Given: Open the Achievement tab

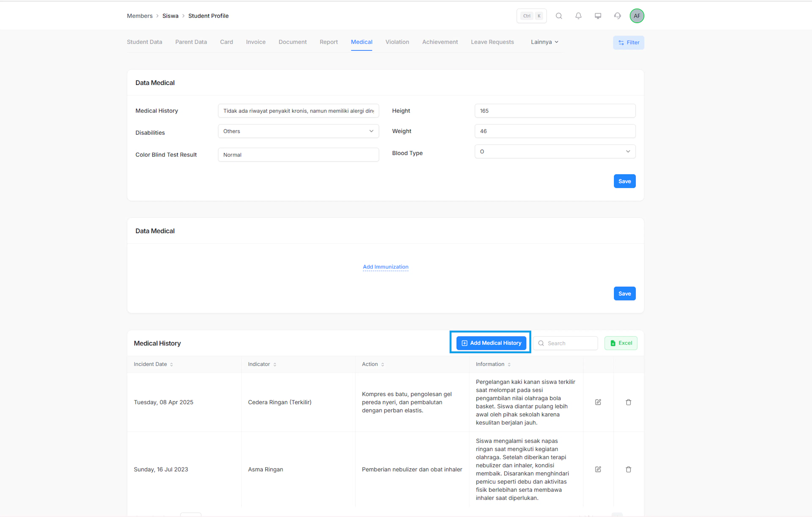Looking at the screenshot, I should coord(440,42).
